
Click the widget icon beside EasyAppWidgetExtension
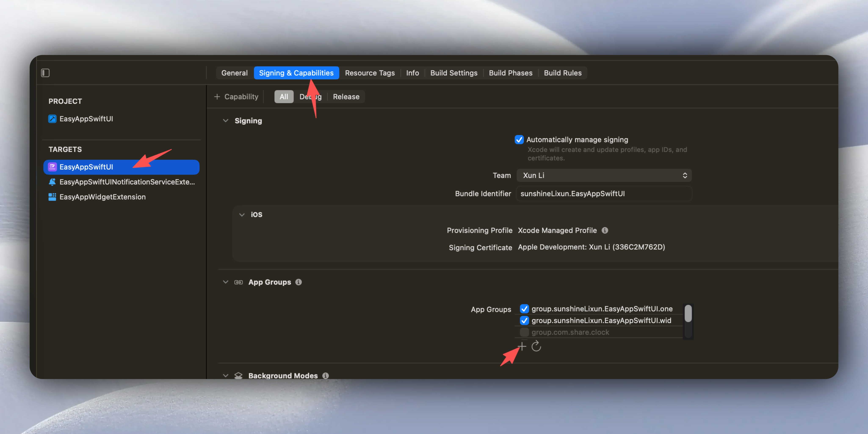[x=52, y=197]
